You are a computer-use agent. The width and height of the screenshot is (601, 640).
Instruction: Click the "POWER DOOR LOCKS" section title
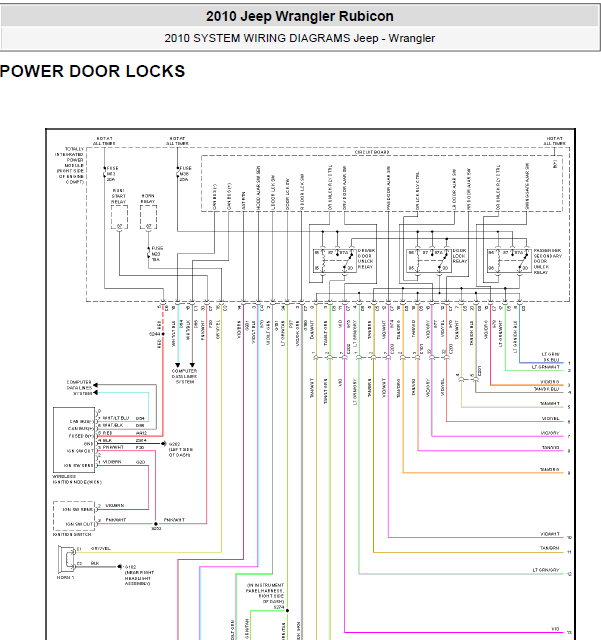(x=93, y=71)
